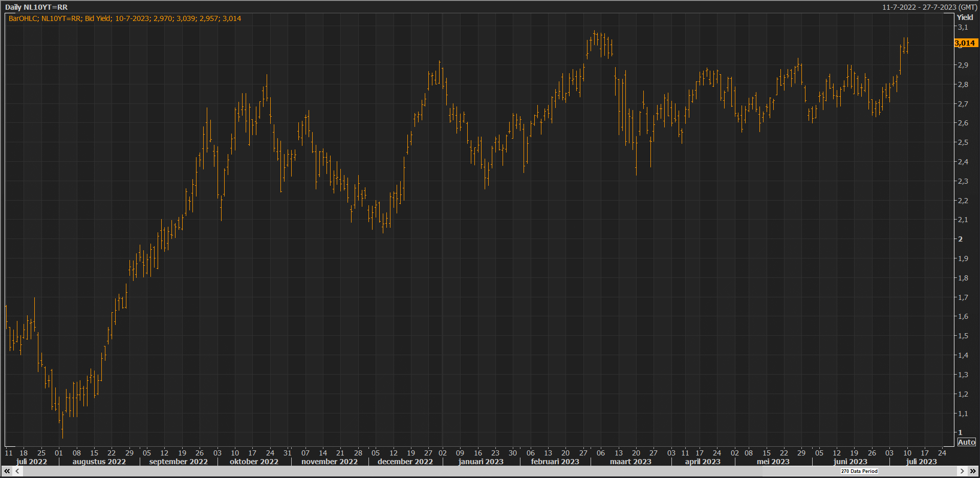The image size is (980, 478).
Task: Click the oktober 2022 month label
Action: (x=254, y=462)
